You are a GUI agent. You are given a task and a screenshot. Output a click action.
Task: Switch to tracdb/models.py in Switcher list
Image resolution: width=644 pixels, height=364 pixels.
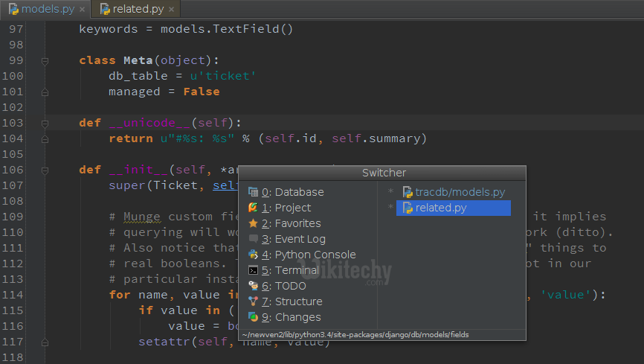pos(460,192)
